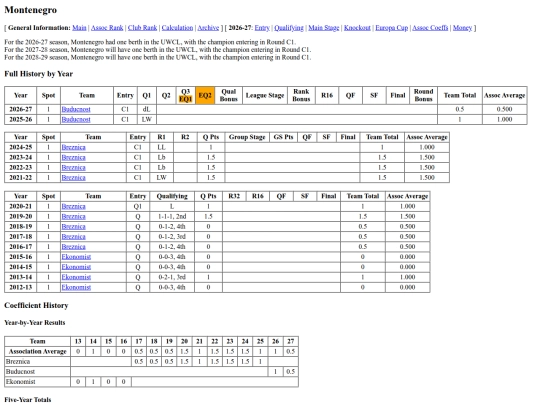Click the '2026-27' year cell
Viewport: 540px width, 405px height.
click(20, 110)
